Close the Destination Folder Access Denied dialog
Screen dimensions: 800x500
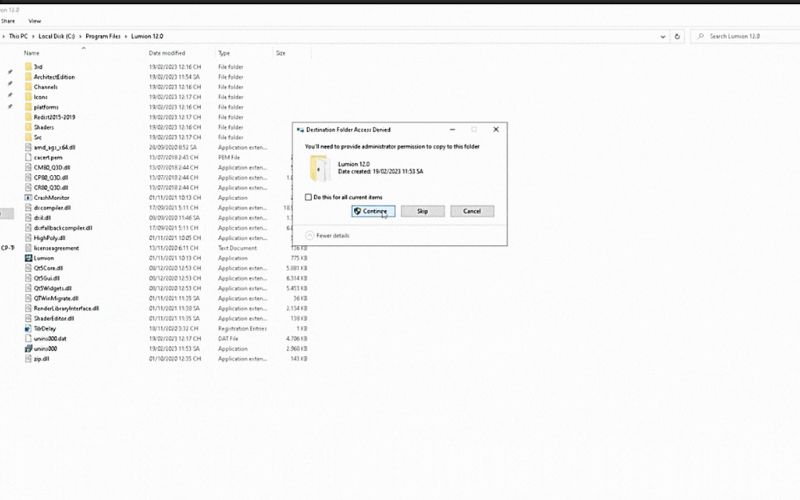(x=496, y=130)
